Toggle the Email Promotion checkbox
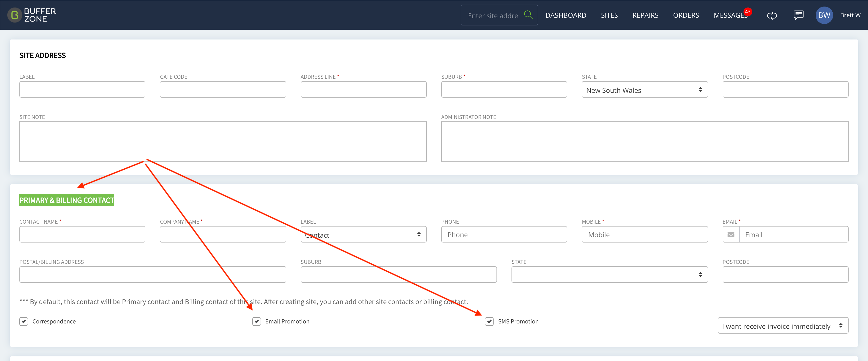Image resolution: width=868 pixels, height=361 pixels. click(x=256, y=321)
